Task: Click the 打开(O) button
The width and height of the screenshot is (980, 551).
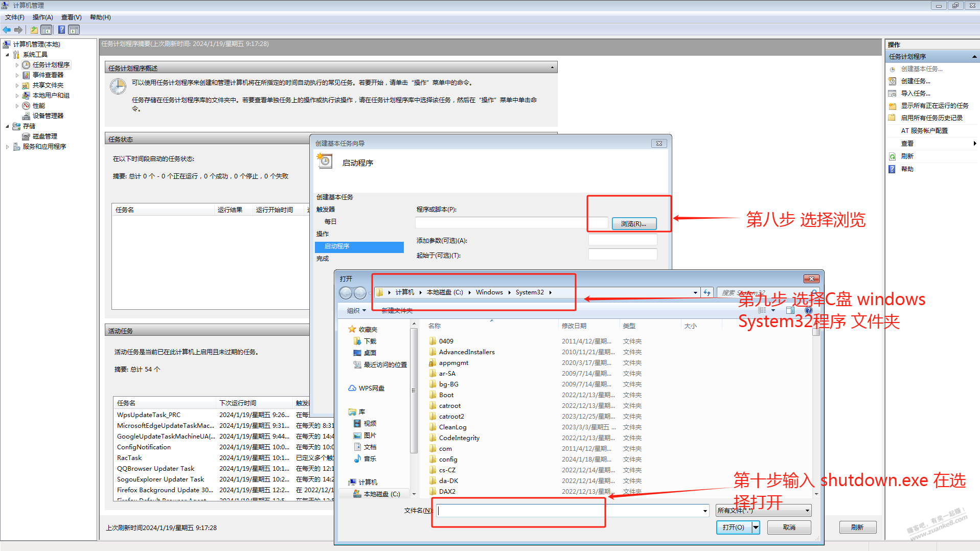Action: click(734, 527)
